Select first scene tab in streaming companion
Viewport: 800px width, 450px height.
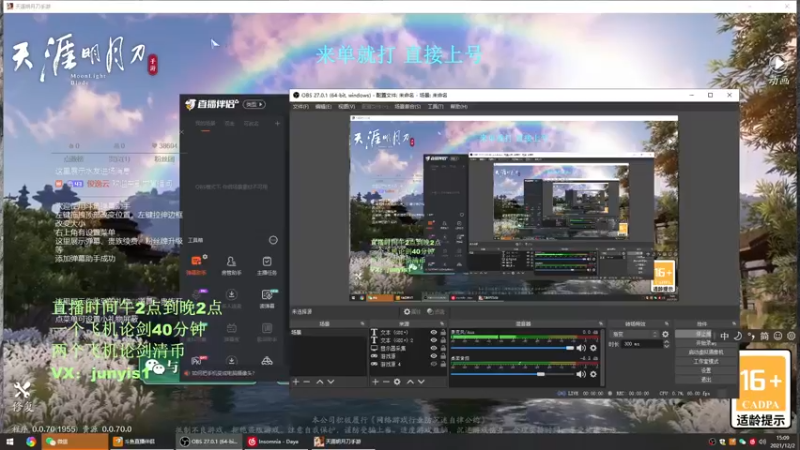tap(205, 123)
